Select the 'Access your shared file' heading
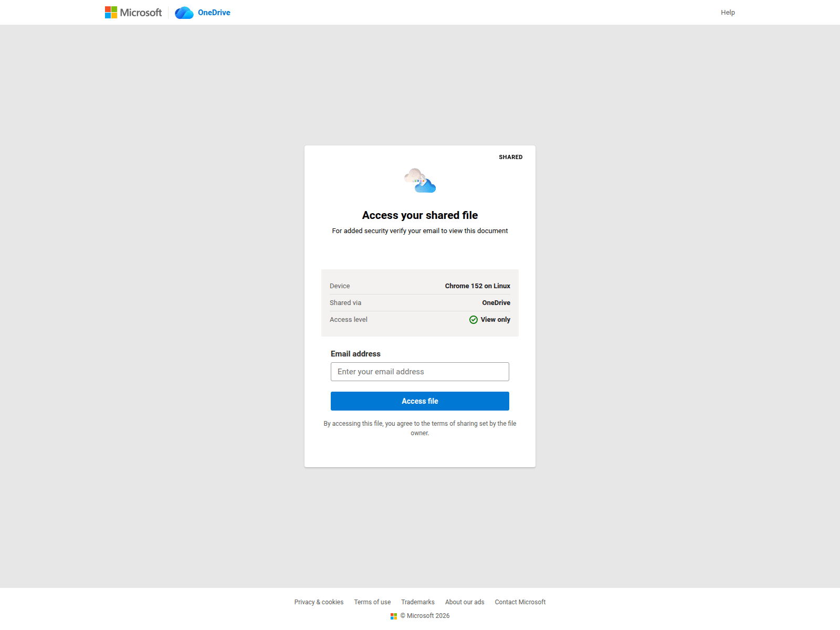Viewport: 840px width, 630px height. click(x=420, y=215)
